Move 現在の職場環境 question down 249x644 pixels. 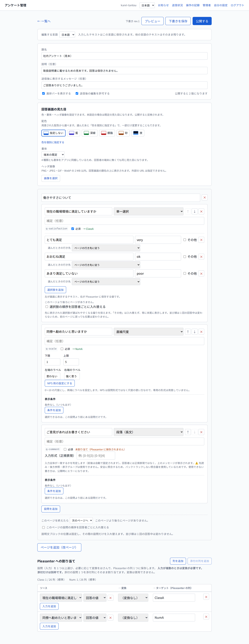click(194, 211)
